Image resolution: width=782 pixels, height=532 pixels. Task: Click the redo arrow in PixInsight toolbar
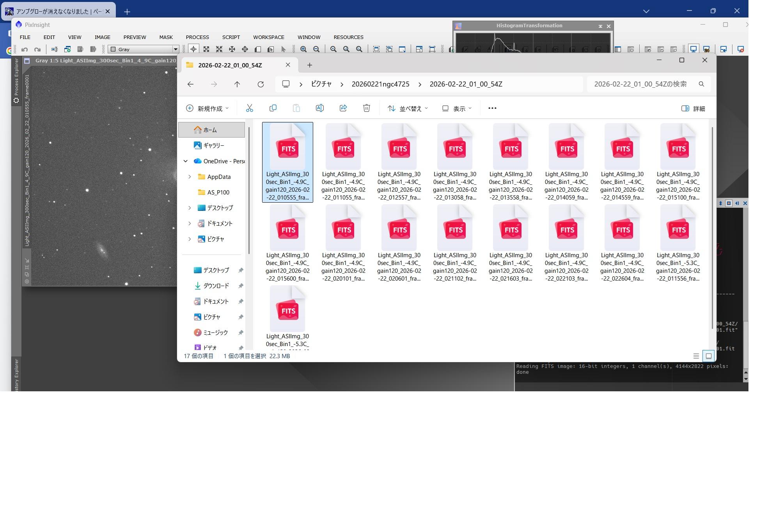(x=37, y=49)
